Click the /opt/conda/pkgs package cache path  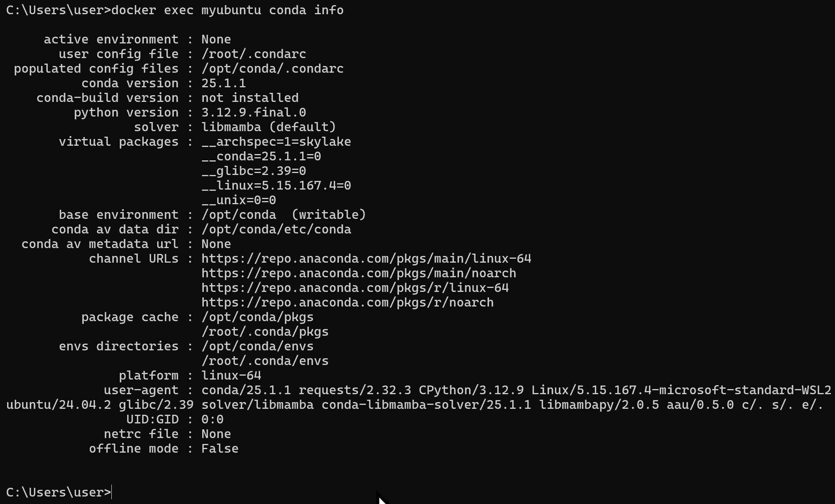coord(258,317)
